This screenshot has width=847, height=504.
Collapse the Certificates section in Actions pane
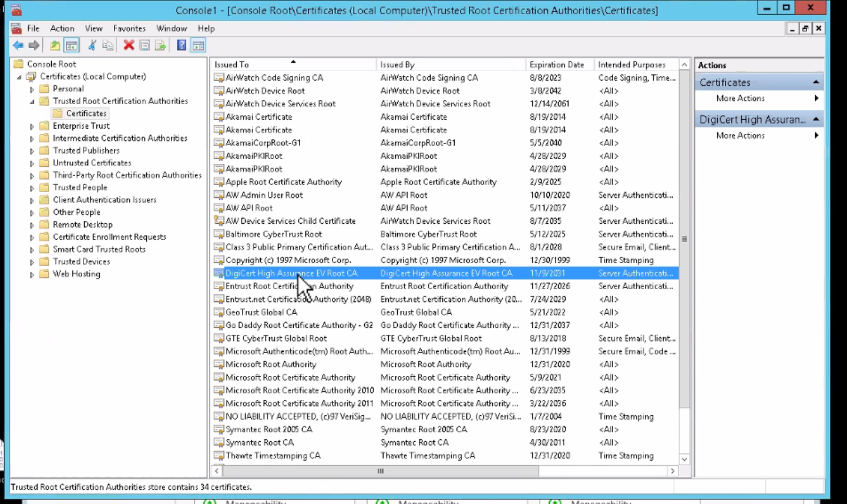816,82
